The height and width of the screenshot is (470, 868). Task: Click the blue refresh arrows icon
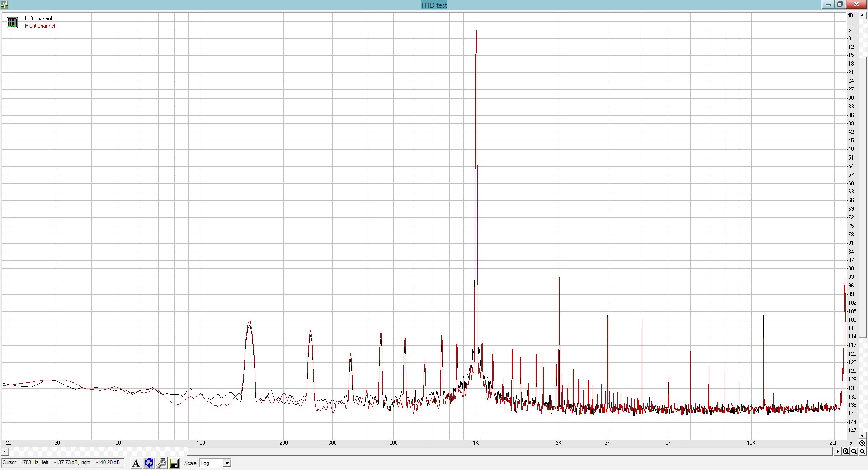pyautogui.click(x=149, y=463)
